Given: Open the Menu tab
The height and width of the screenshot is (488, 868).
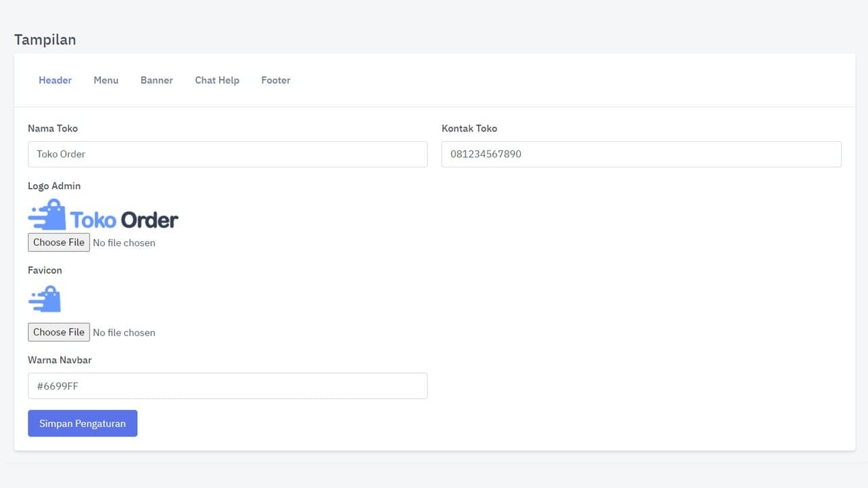Looking at the screenshot, I should pyautogui.click(x=106, y=80).
